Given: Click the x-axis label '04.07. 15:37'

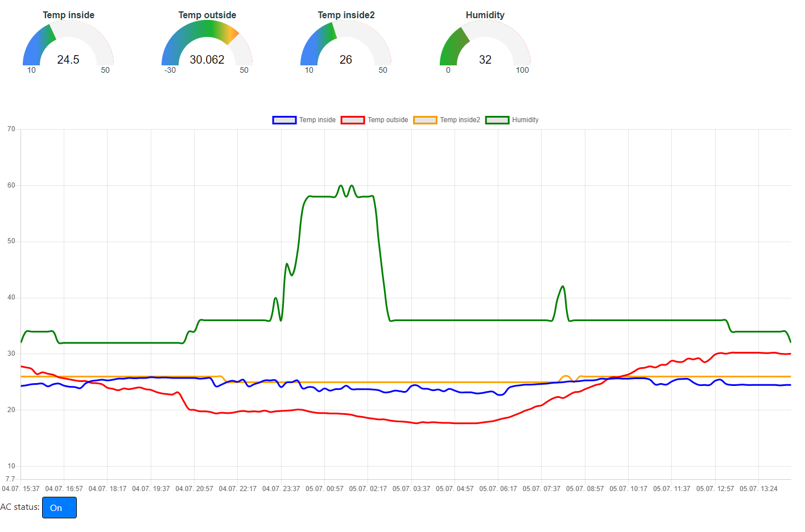Looking at the screenshot, I should point(20,489).
